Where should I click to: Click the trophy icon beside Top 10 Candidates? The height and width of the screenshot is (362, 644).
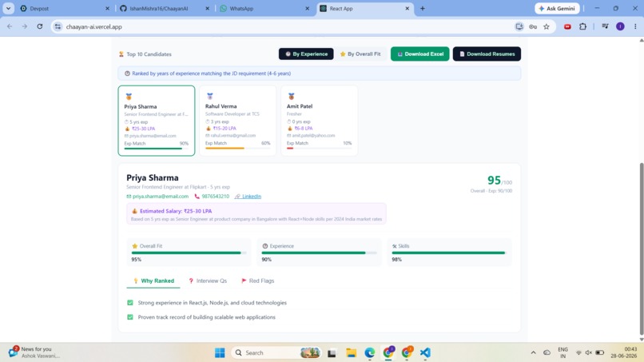click(121, 54)
